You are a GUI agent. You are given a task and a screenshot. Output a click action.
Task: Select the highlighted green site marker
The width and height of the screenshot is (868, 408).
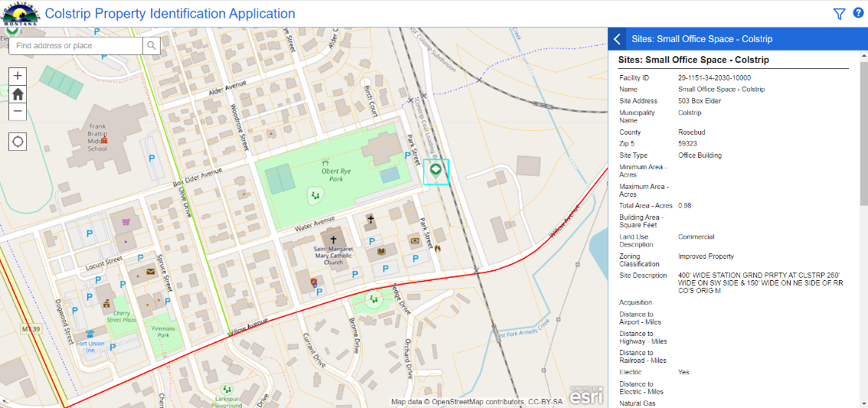[436, 170]
